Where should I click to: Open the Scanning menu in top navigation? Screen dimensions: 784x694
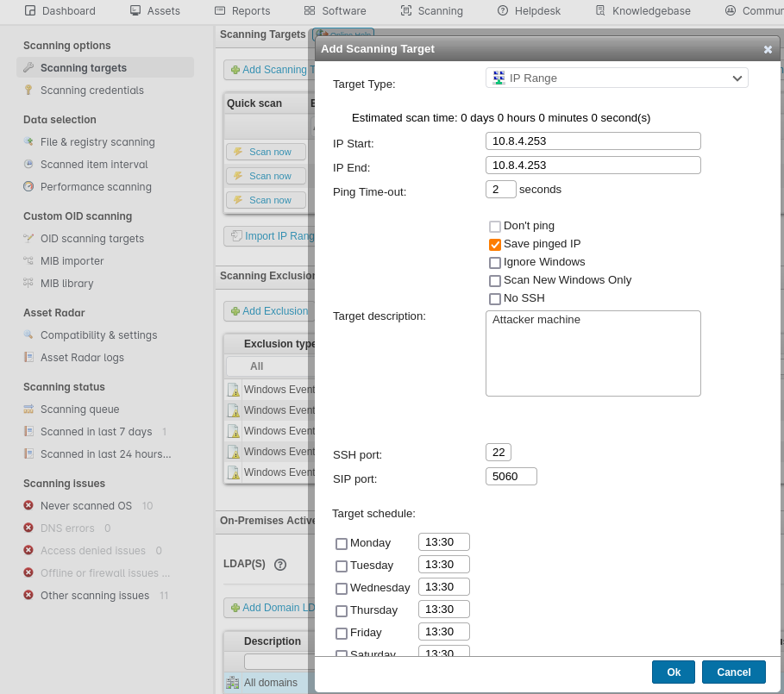432,10
